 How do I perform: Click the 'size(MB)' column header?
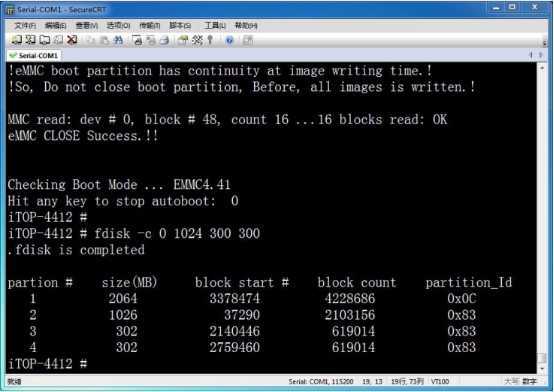130,282
